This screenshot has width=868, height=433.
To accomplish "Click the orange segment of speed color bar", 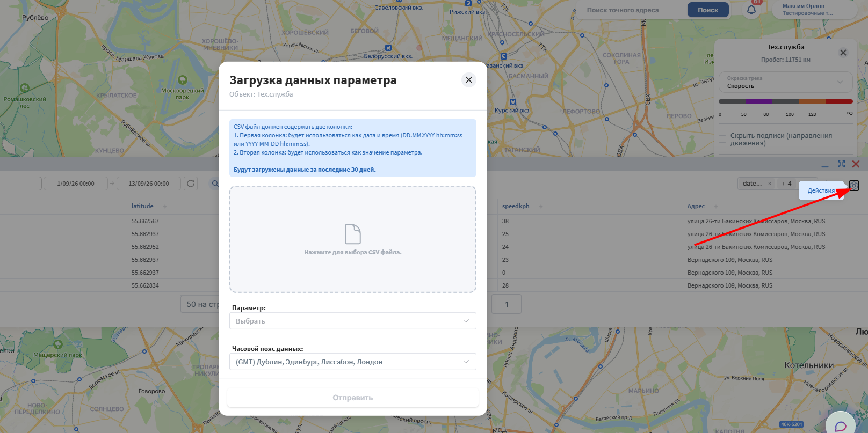I will click(x=813, y=101).
